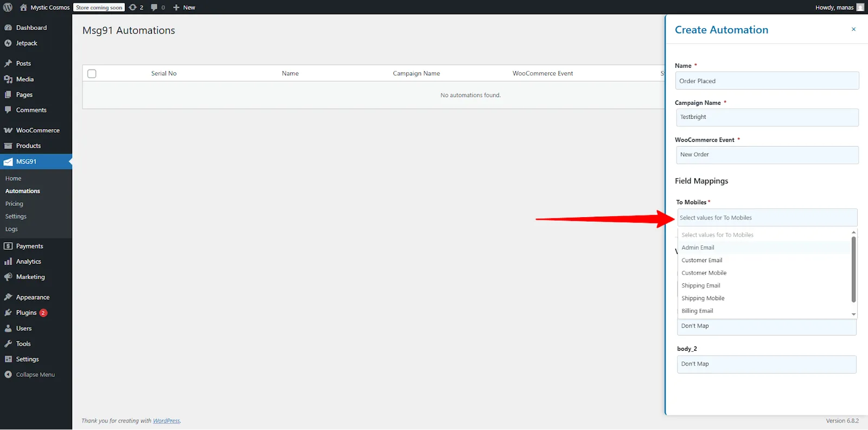This screenshot has width=868, height=430.
Task: Click the Store coming soon badge
Action: coord(99,8)
